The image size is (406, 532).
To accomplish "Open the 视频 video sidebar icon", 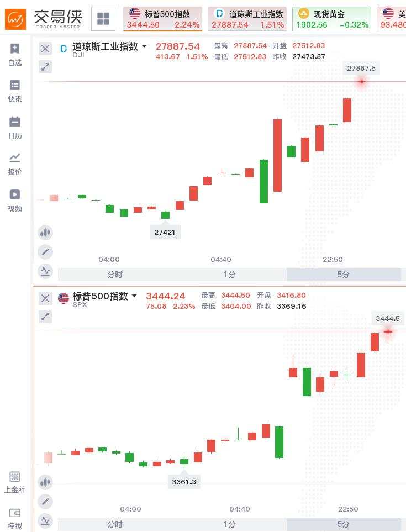I will point(15,201).
